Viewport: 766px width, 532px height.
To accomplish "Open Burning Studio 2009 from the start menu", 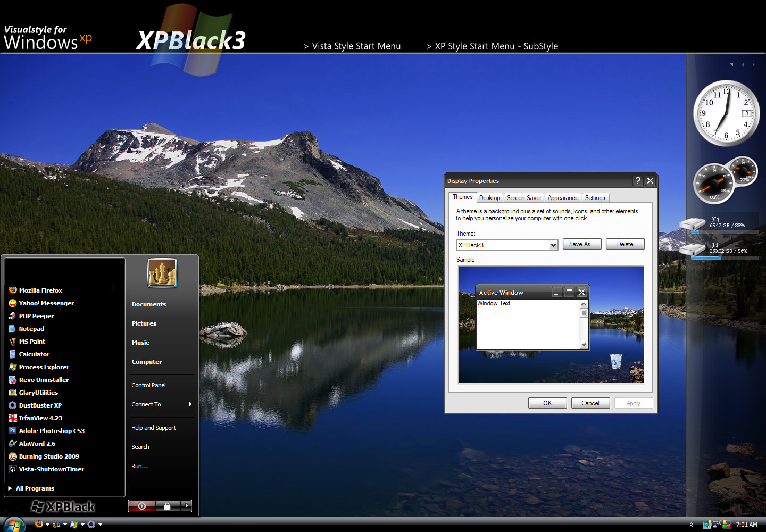I will click(x=44, y=456).
